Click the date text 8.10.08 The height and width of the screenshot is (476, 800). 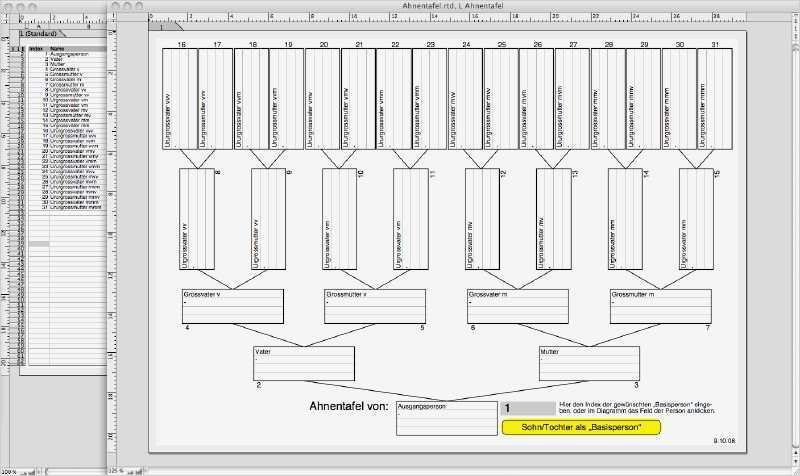coord(724,440)
